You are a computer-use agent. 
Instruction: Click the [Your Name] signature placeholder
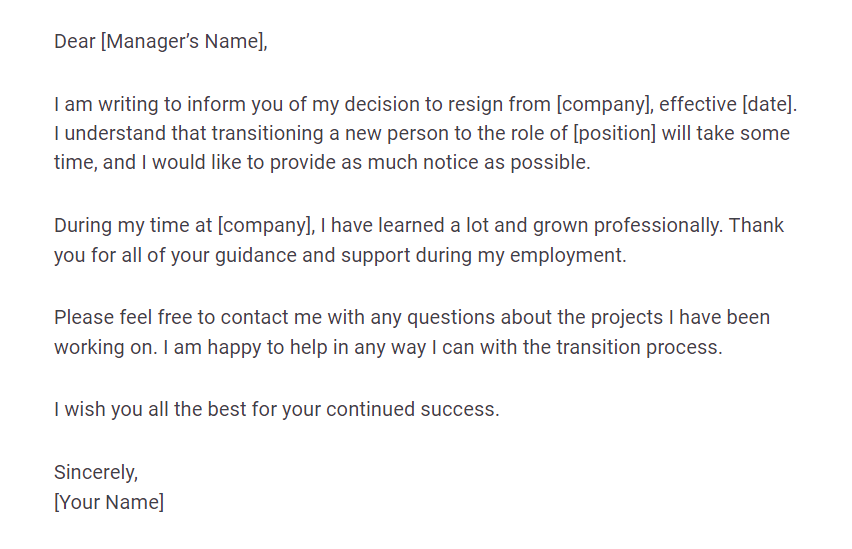[109, 502]
